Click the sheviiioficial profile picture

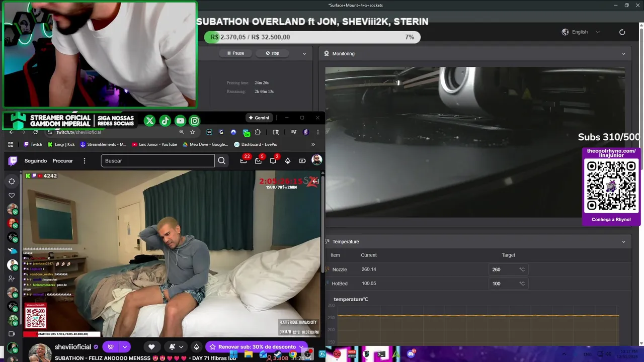(x=39, y=352)
